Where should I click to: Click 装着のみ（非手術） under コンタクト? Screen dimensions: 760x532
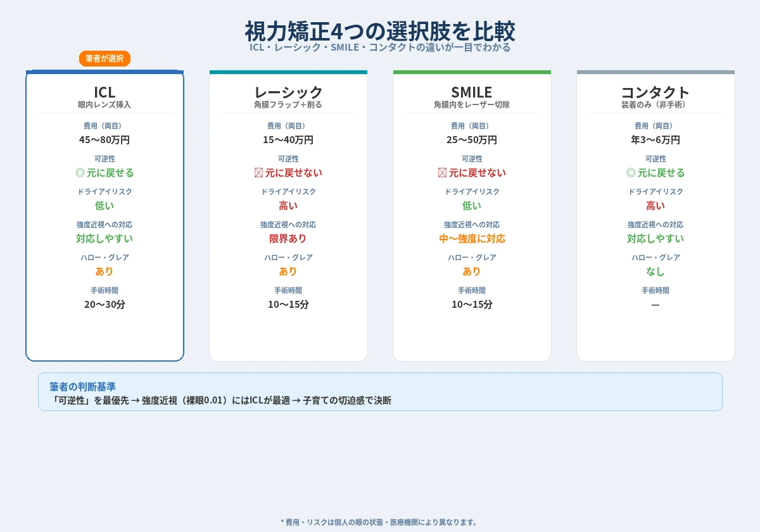point(655,104)
